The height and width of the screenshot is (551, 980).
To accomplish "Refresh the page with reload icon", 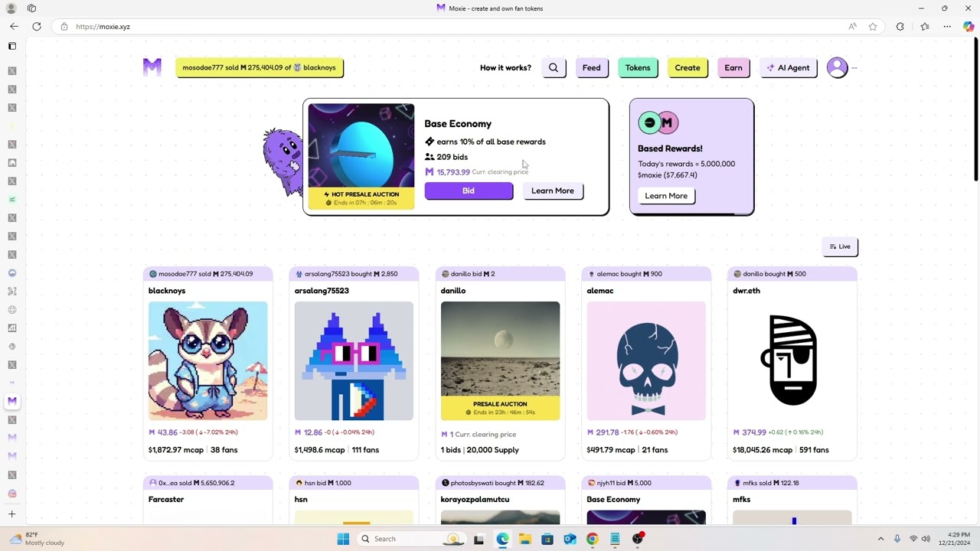I will (x=37, y=26).
